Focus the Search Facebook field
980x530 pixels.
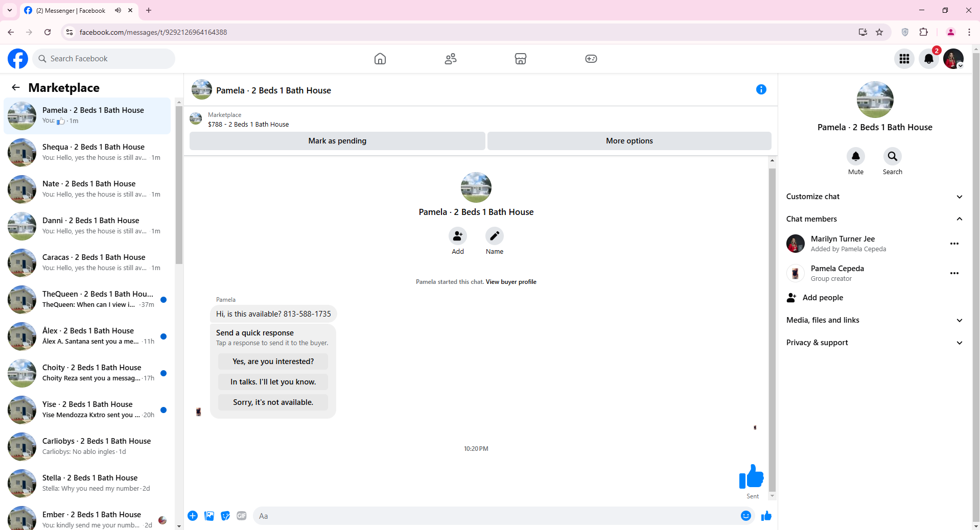(x=104, y=59)
